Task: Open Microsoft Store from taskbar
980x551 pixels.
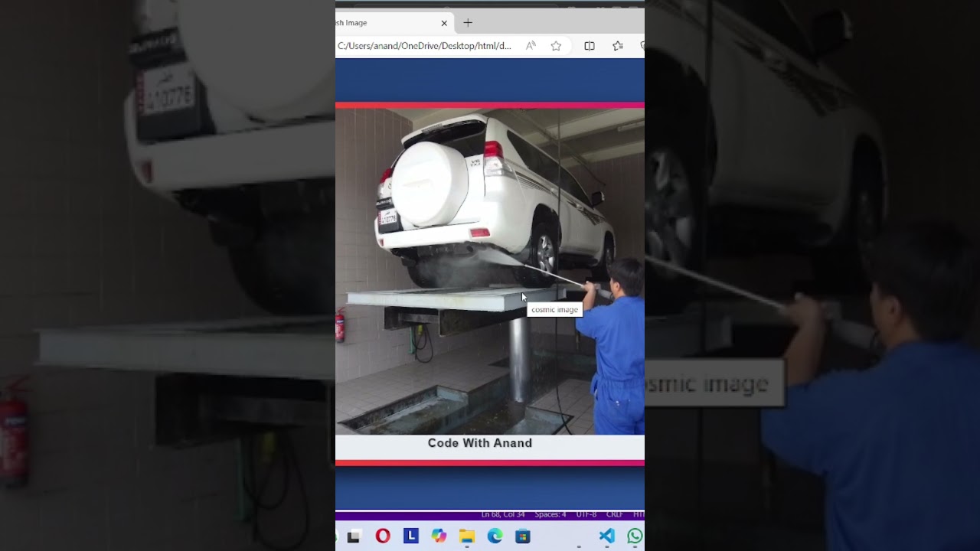Action: coord(523,536)
